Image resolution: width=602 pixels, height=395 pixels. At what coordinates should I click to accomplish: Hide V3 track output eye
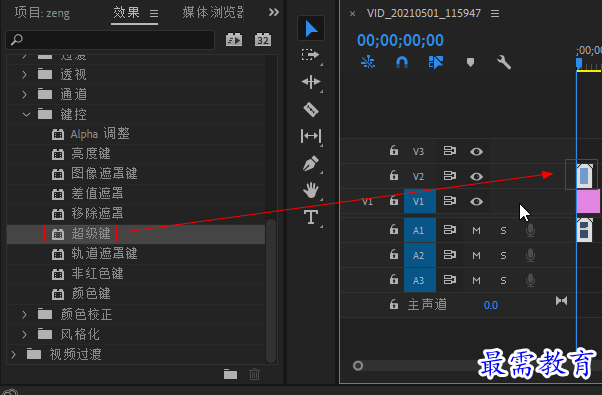tap(476, 152)
